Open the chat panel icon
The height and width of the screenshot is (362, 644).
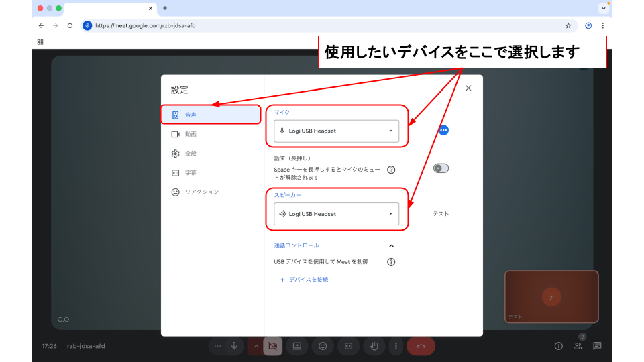pyautogui.click(x=597, y=346)
